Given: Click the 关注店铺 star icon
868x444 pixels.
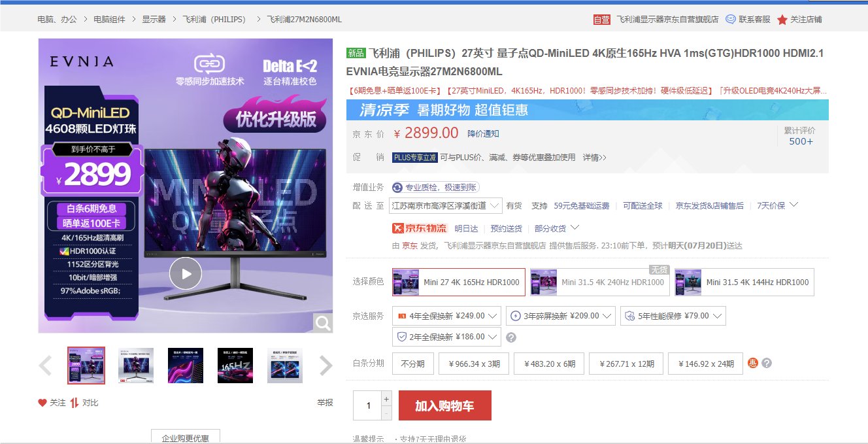Looking at the screenshot, I should pos(782,20).
